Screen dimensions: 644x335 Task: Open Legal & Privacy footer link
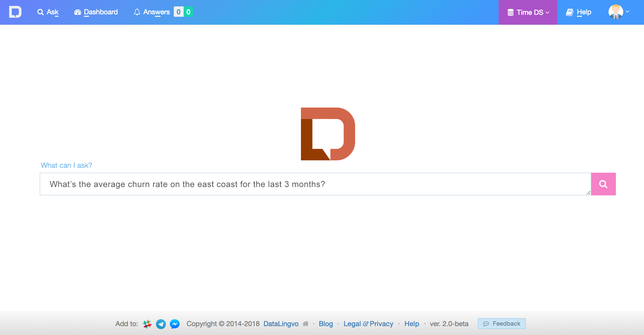point(368,324)
